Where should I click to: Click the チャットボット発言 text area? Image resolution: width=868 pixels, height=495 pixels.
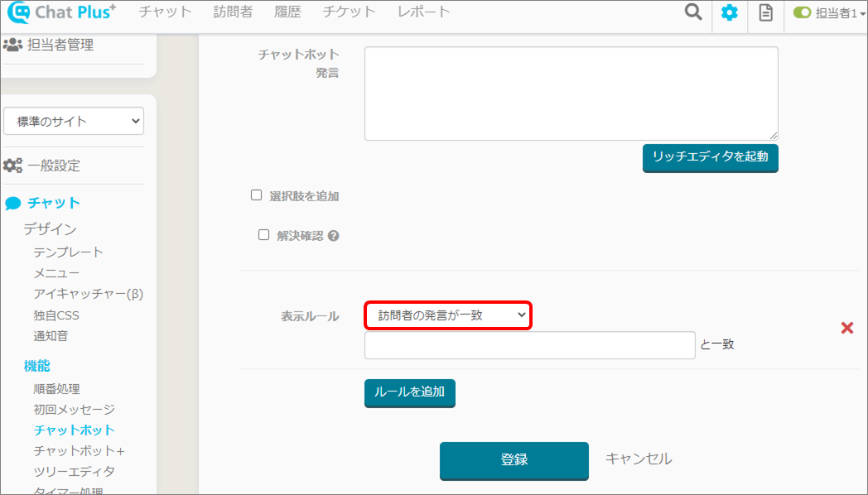click(x=571, y=94)
